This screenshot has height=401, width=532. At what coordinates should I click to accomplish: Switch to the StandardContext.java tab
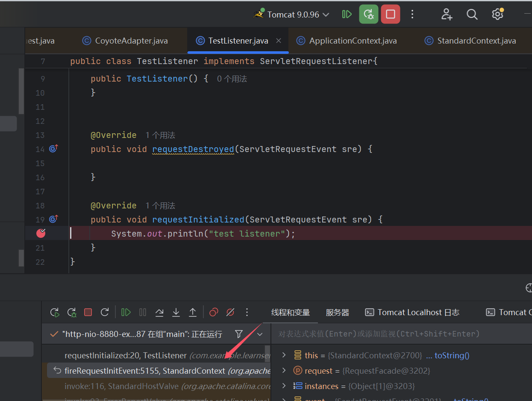pyautogui.click(x=470, y=41)
